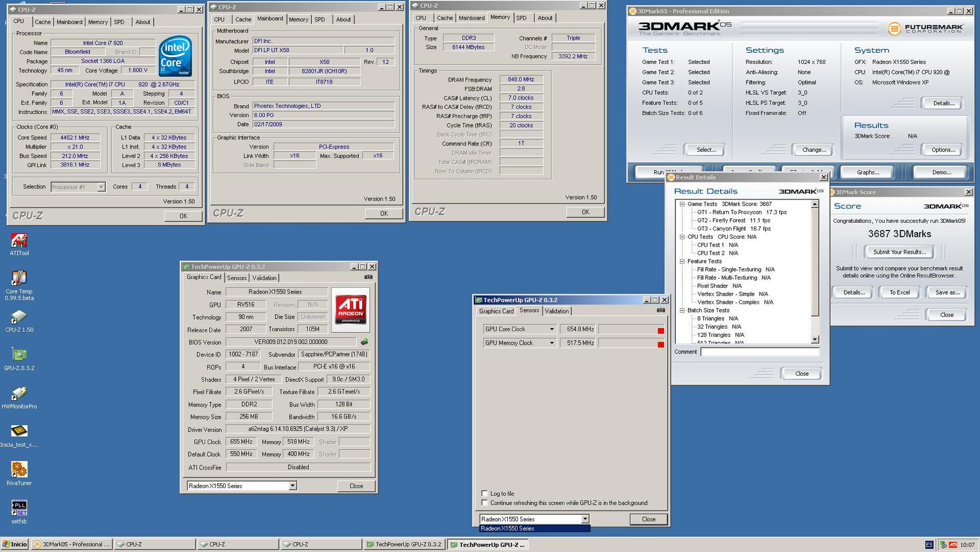
Task: Open Validation tab in GPU-Z Sensors window
Action: [x=557, y=311]
